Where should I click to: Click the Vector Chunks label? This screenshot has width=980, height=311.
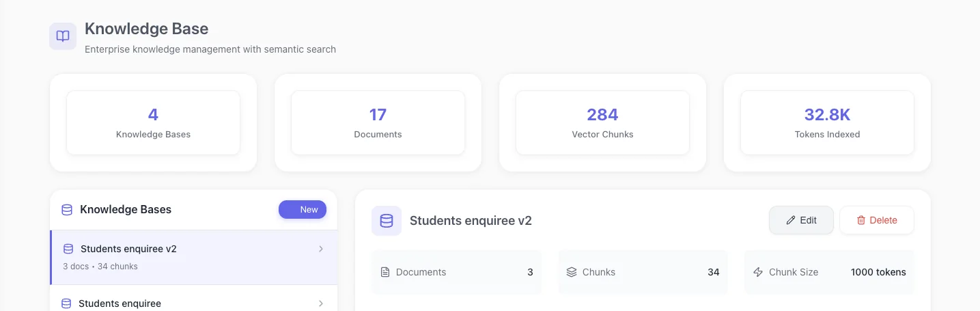602,135
